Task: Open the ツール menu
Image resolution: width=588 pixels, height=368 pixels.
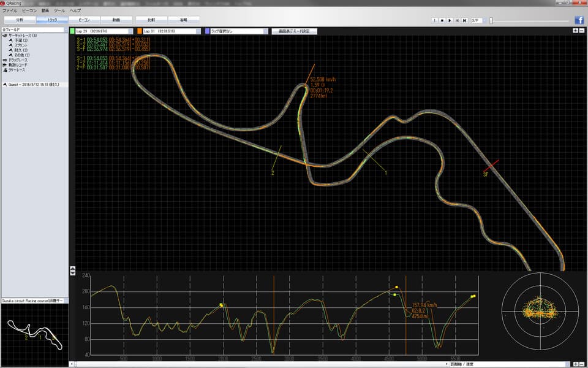Action: click(x=59, y=10)
